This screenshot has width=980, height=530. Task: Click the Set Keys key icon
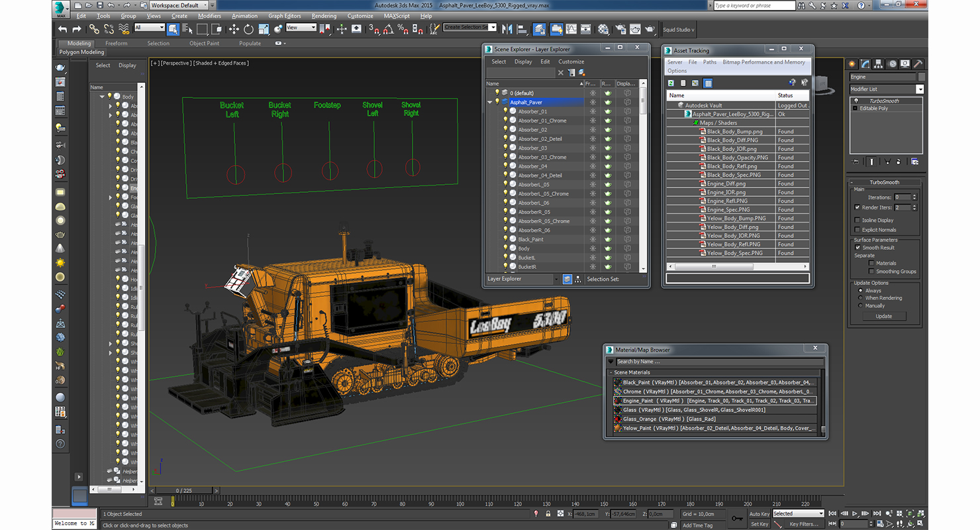click(x=738, y=518)
